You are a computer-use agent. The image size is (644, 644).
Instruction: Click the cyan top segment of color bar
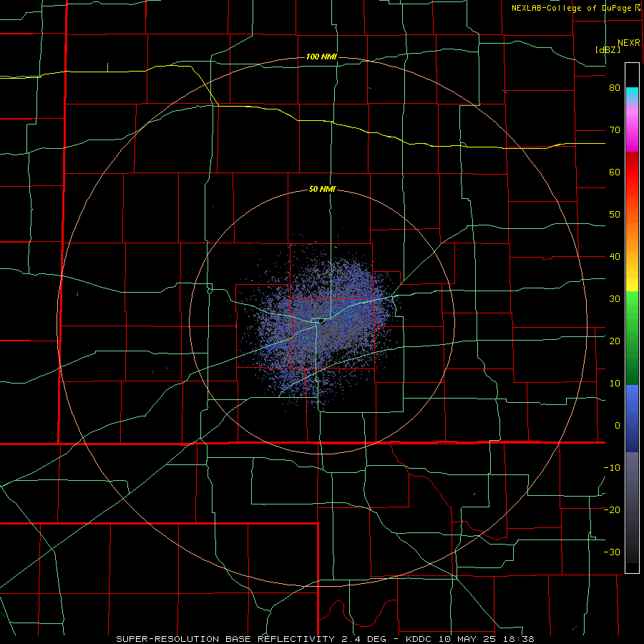(x=632, y=93)
